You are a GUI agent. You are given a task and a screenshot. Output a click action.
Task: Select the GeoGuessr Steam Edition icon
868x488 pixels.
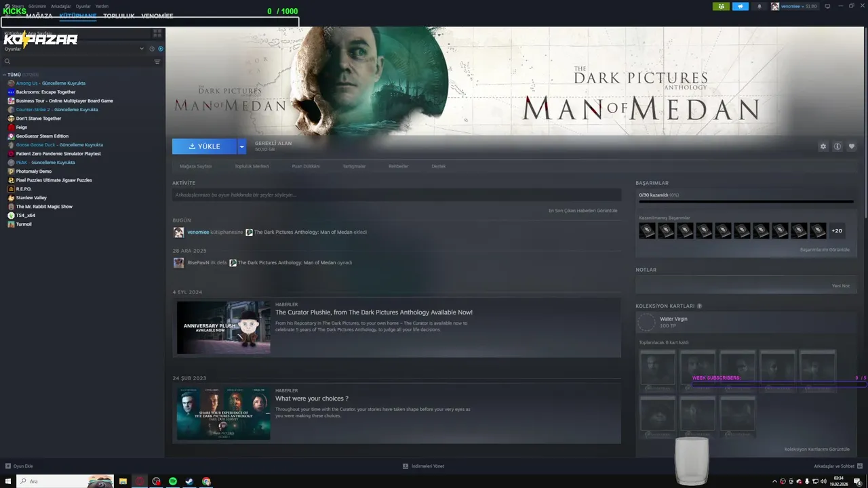click(11, 136)
